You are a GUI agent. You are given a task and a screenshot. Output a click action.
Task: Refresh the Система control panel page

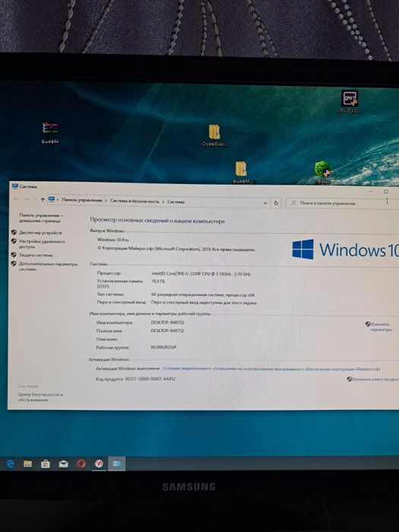276,203
